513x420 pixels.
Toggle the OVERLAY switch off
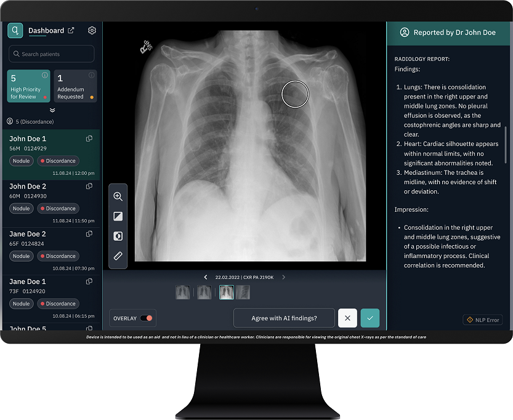click(x=148, y=318)
